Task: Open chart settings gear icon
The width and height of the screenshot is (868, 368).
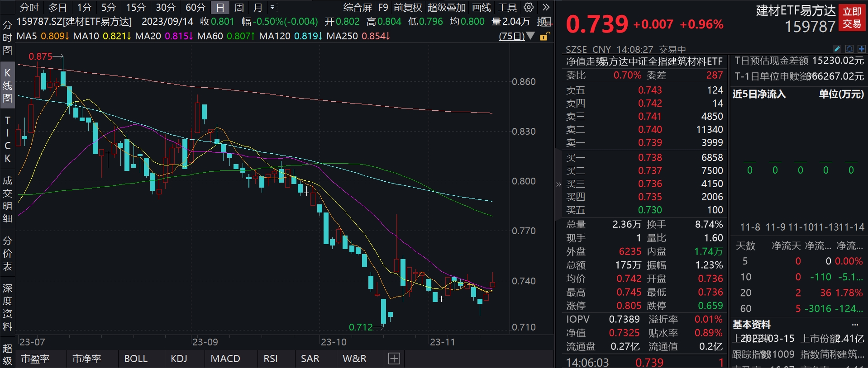Action: coord(528,7)
